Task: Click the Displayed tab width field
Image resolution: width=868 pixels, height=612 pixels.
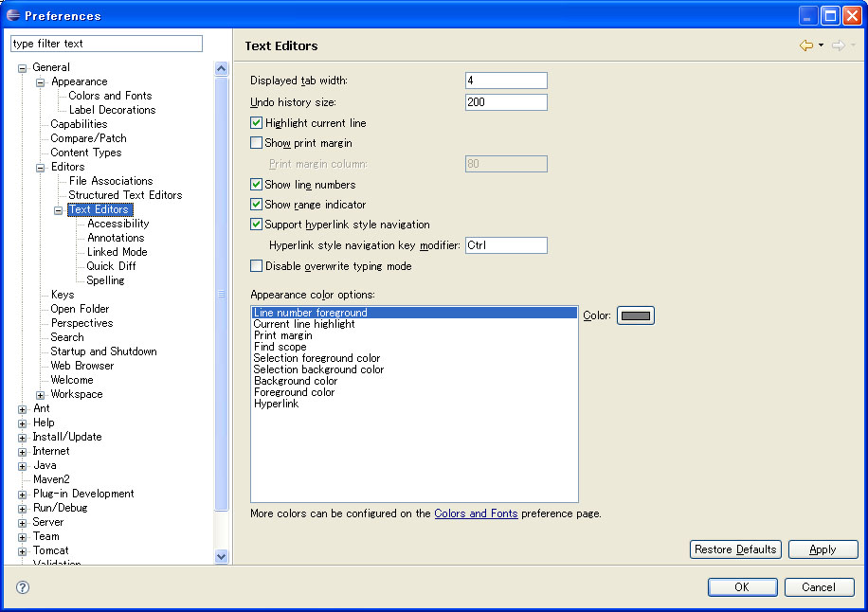Action: (506, 81)
